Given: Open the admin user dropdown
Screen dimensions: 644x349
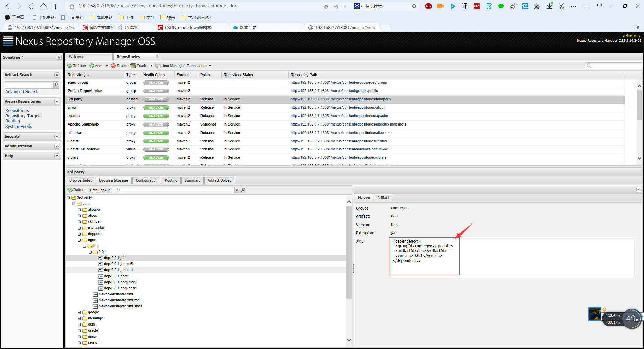Looking at the screenshot, I should tap(632, 36).
